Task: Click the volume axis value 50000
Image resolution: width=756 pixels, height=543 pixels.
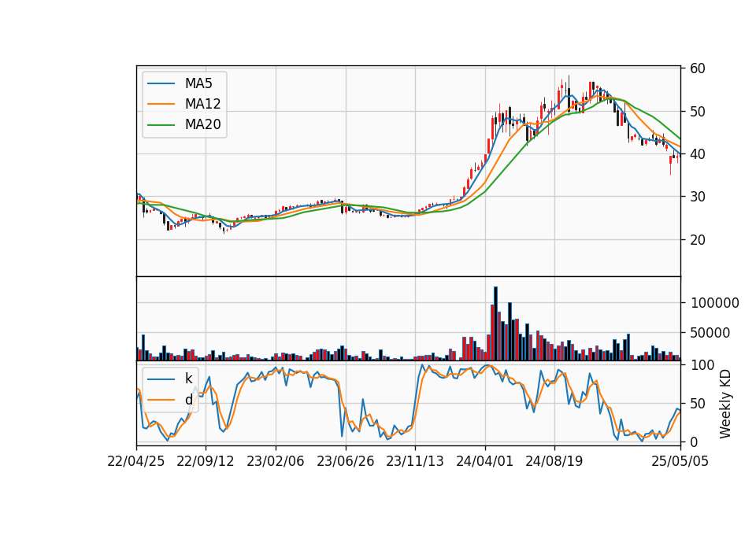Action: click(x=710, y=332)
